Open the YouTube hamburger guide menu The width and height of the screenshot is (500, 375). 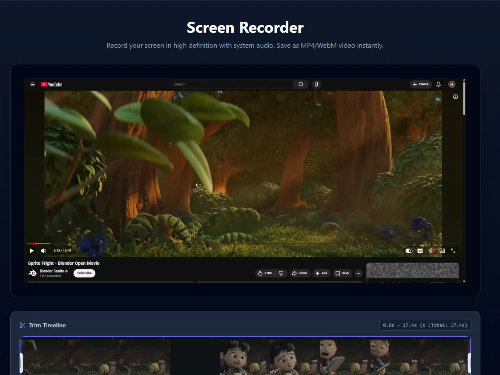(x=32, y=84)
